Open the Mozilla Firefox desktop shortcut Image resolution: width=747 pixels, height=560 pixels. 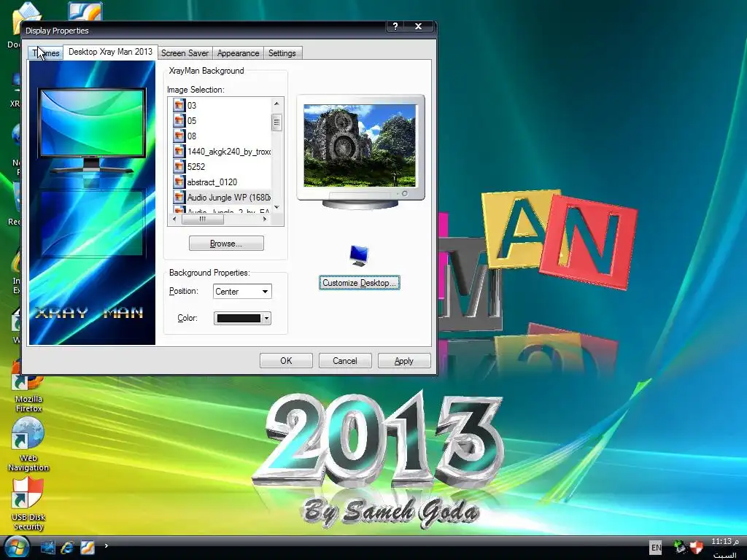point(28,388)
